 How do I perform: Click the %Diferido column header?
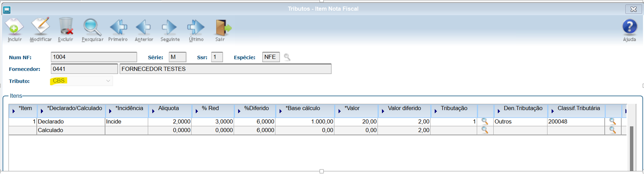click(255, 111)
